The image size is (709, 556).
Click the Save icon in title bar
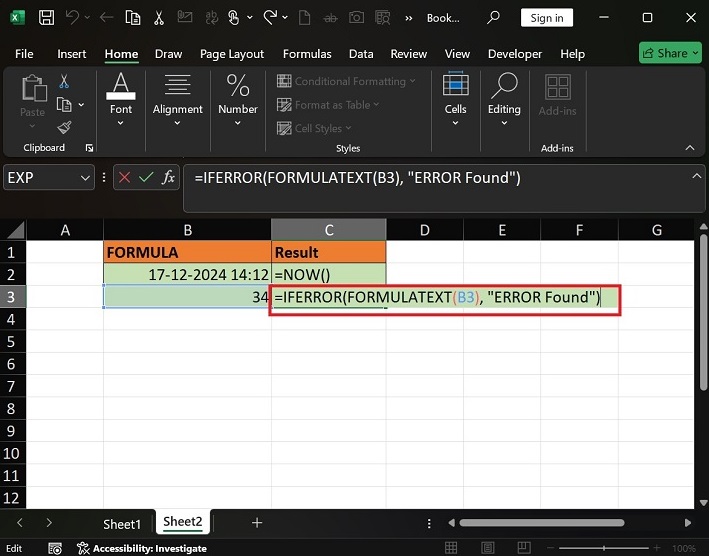48,18
